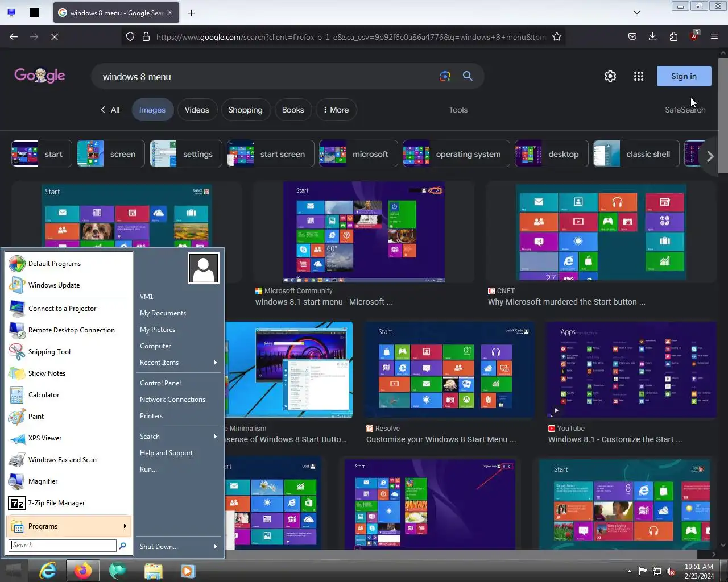Click the Google logo to go home
Viewport: 728px width, 582px height.
tap(40, 76)
